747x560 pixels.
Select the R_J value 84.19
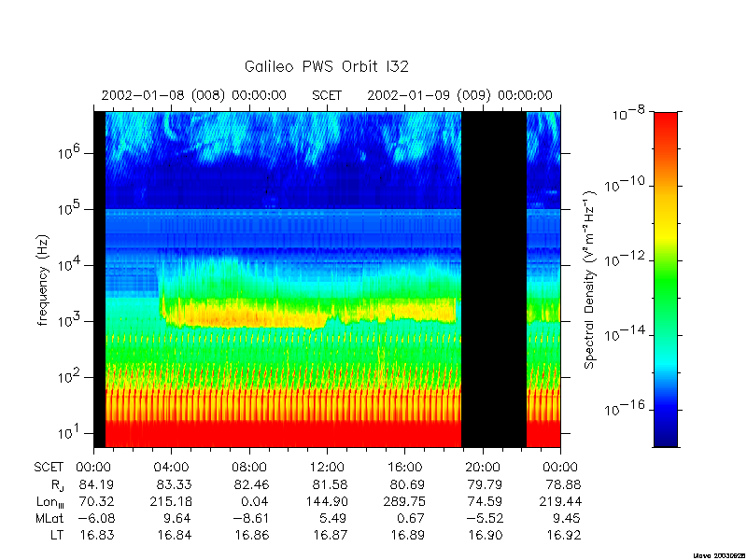[97, 484]
